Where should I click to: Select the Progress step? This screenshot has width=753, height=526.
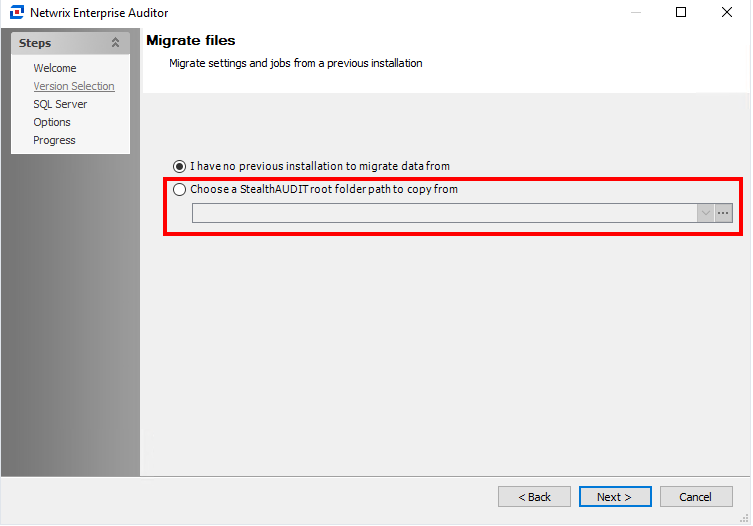coord(54,140)
